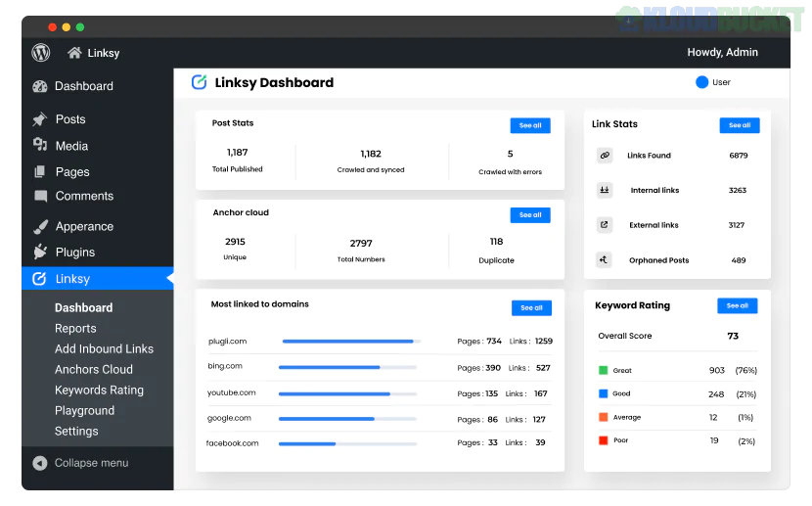Click the Collapse menu arrow icon
Image resolution: width=812 pixels, height=506 pixels.
[x=40, y=463]
